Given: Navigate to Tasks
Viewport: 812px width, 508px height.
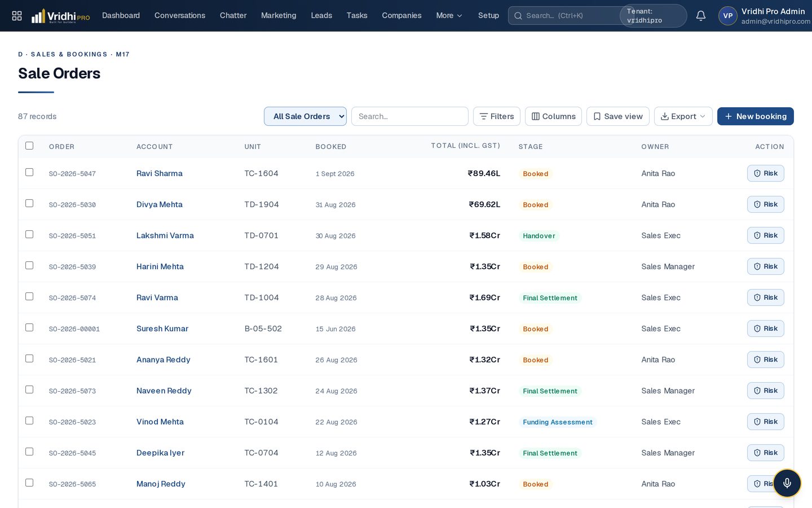Looking at the screenshot, I should tap(357, 16).
